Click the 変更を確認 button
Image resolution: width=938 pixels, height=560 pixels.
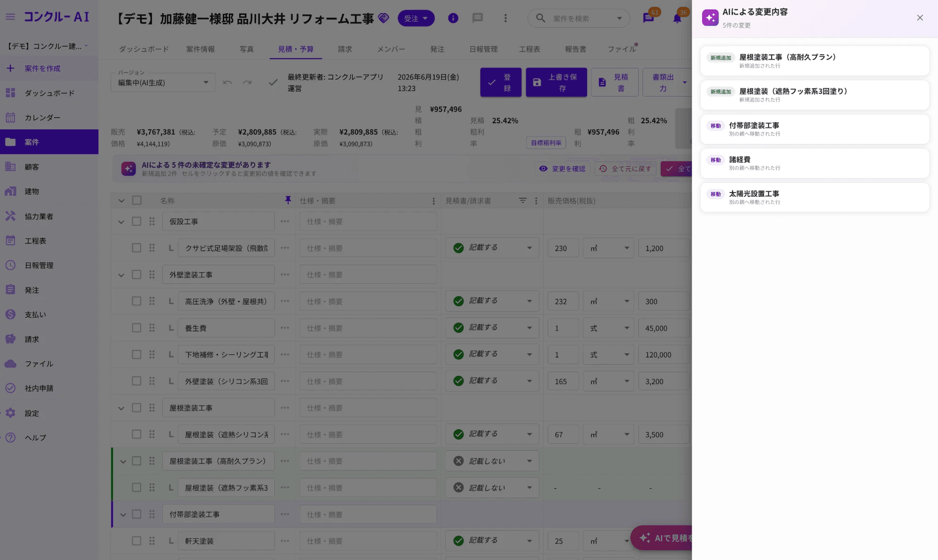[x=562, y=169]
